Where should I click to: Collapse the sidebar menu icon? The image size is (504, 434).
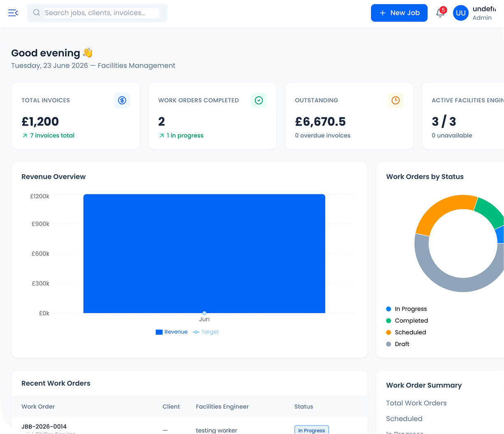pyautogui.click(x=13, y=13)
